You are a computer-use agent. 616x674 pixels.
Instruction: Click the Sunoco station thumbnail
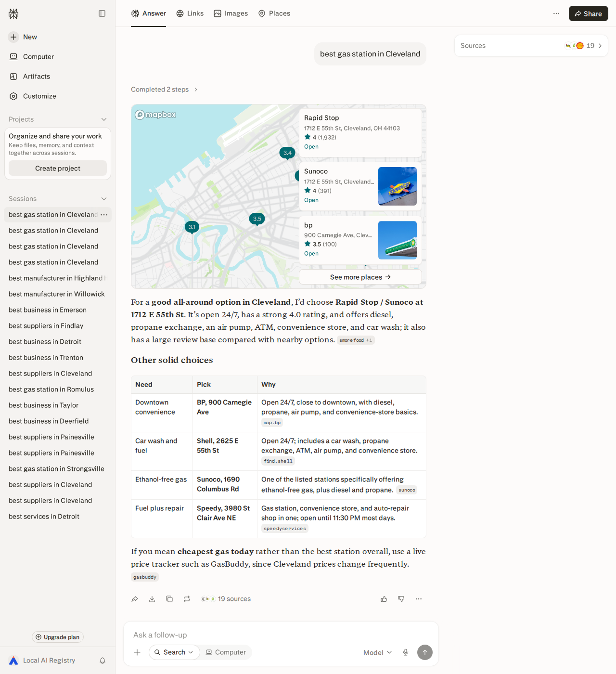point(398,186)
